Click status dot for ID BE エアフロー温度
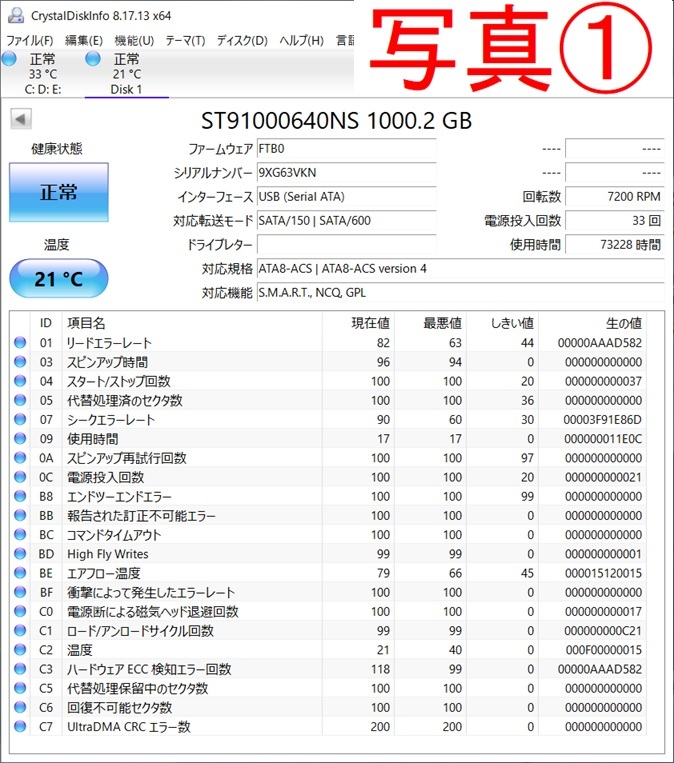 point(20,573)
